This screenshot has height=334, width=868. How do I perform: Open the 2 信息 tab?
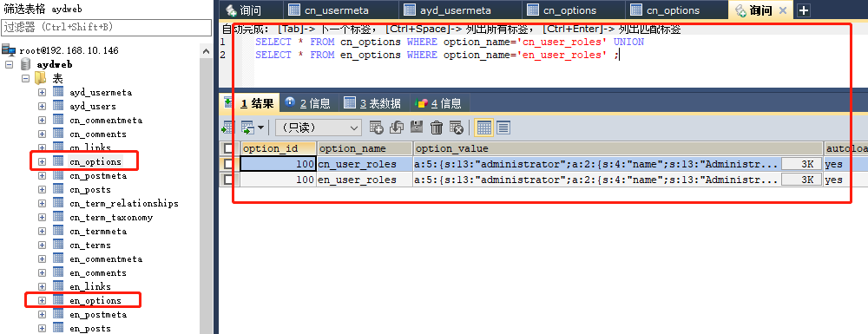(308, 103)
